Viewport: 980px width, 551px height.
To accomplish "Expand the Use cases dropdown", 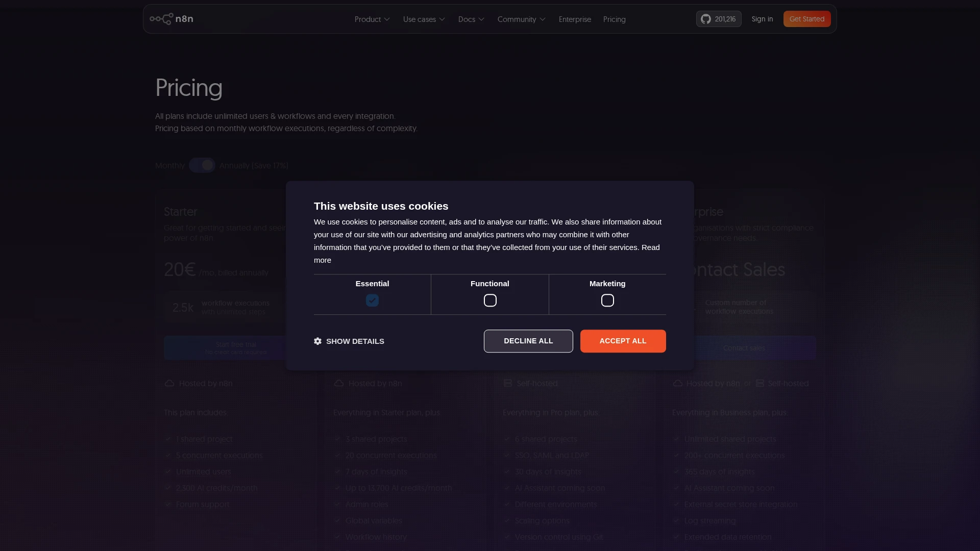I will 424,19.
